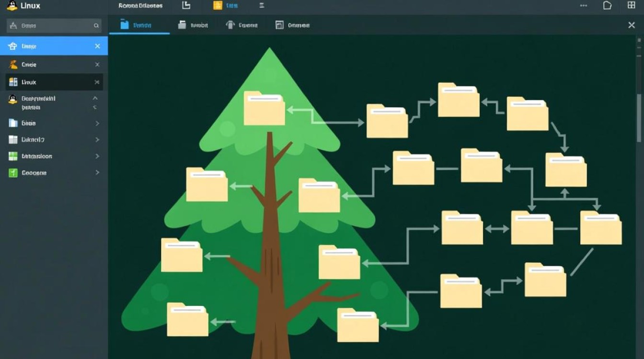Image resolution: width=644 pixels, height=359 pixels.
Task: Open the upload icon in the top toolbar
Action: click(x=185, y=5)
